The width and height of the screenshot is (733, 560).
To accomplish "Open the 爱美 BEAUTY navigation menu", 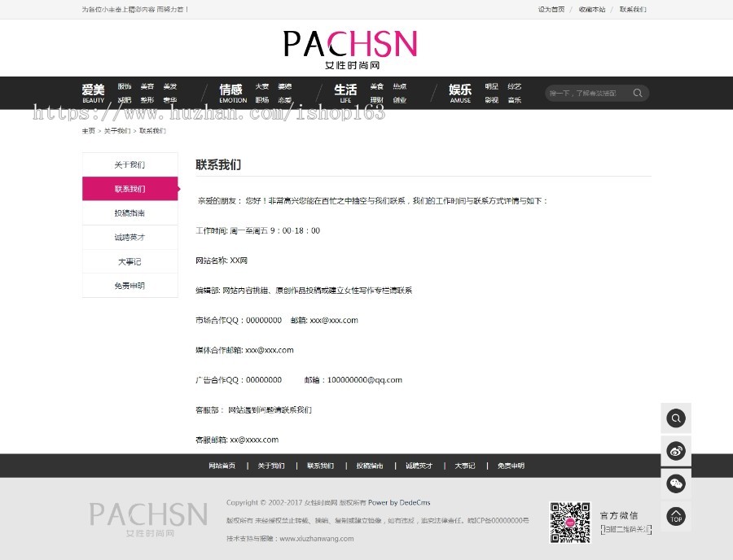I will (92, 93).
